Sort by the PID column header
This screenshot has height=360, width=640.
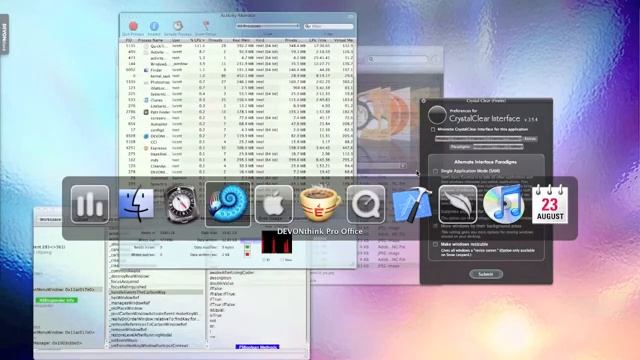[x=129, y=40]
